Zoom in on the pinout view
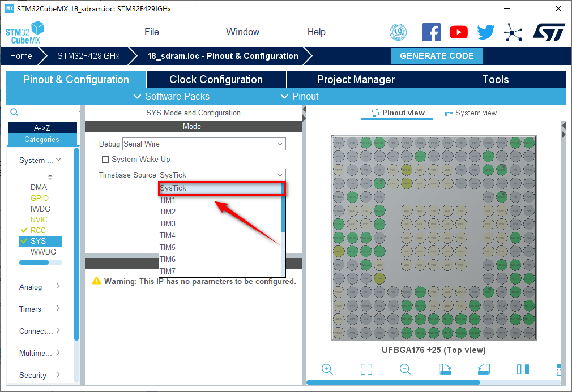 (x=327, y=369)
